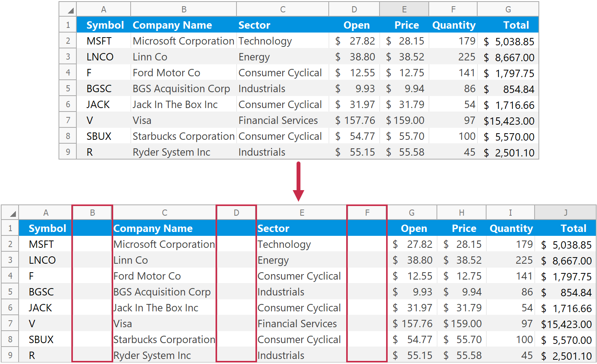Image resolution: width=597 pixels, height=364 pixels.
Task: Select the Quantity header in the bottom table
Action: [x=511, y=228]
